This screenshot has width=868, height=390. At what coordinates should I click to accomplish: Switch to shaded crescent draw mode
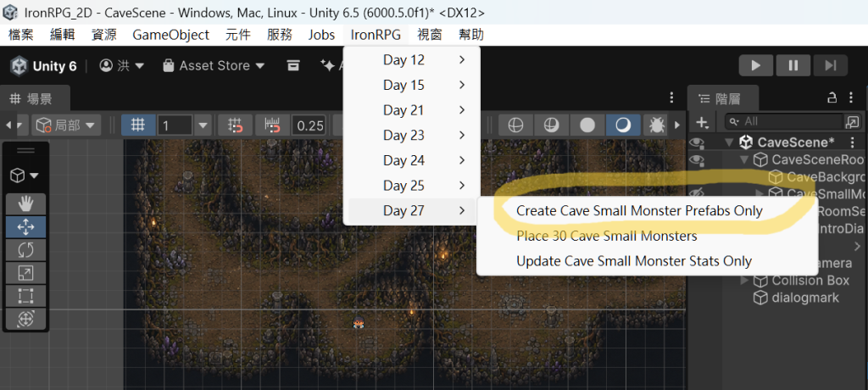623,125
